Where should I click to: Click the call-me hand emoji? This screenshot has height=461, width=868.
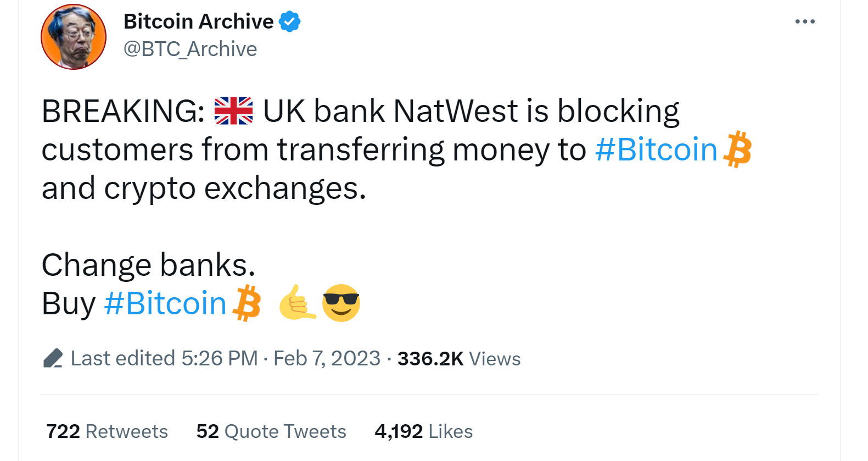coord(297,302)
